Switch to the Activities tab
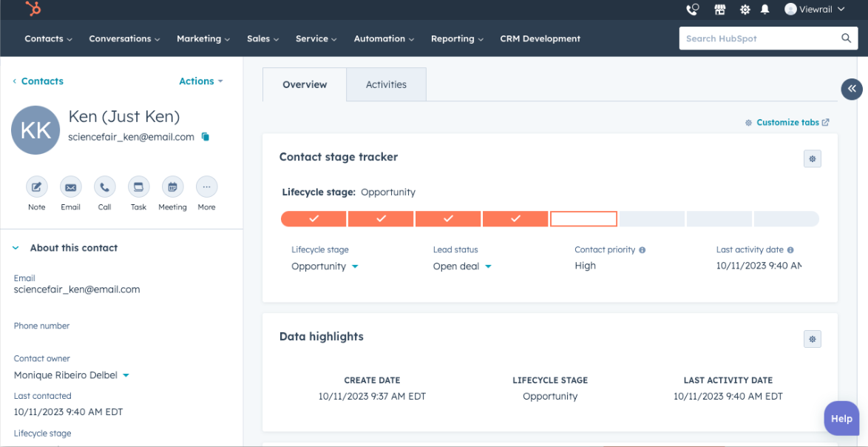 pyautogui.click(x=387, y=85)
